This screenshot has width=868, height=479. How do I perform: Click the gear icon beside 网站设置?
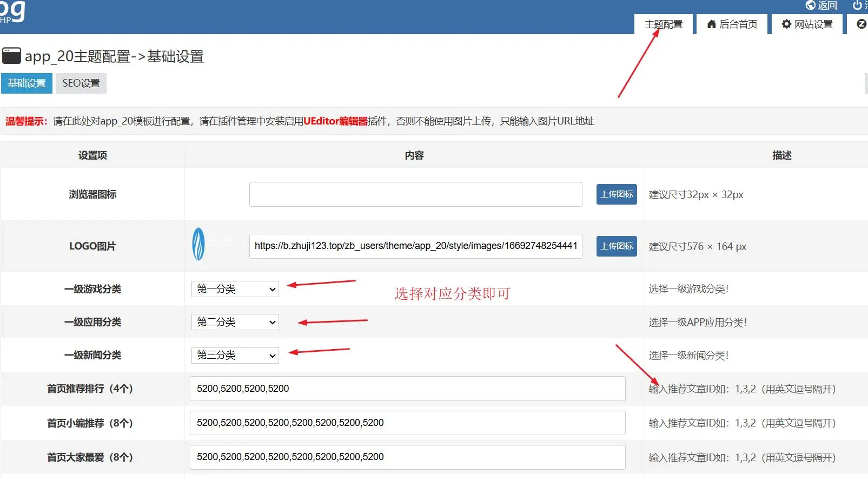786,24
